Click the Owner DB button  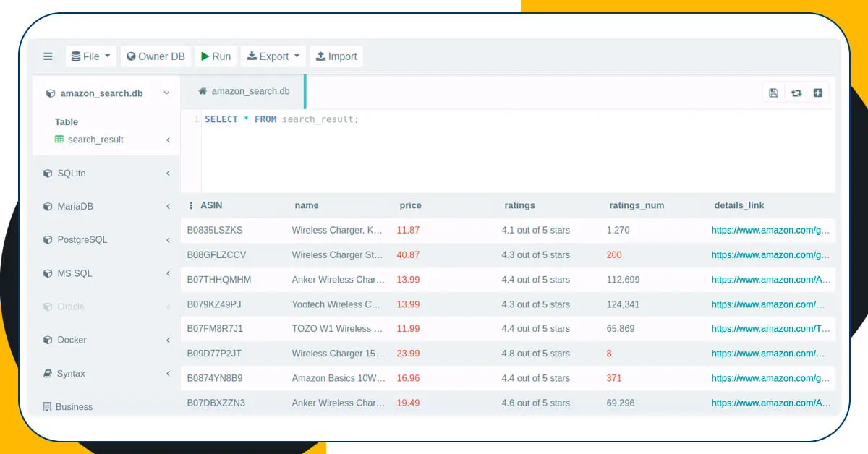[156, 56]
